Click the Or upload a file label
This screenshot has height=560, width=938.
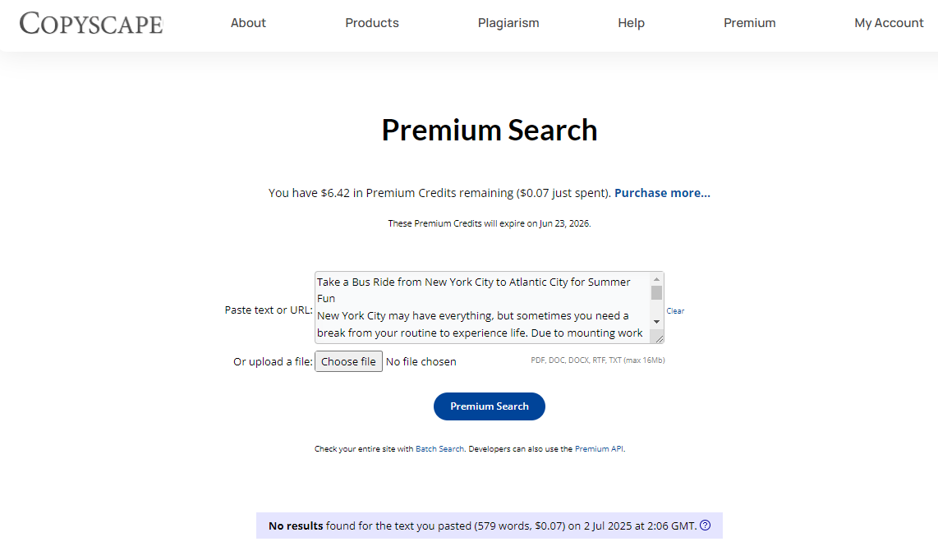tap(273, 361)
